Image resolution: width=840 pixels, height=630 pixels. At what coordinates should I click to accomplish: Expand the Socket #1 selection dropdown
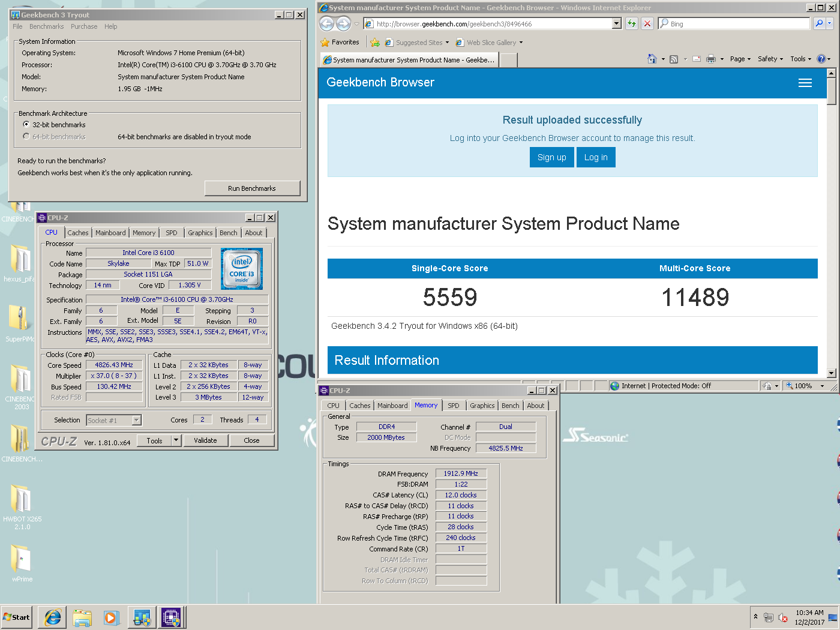[137, 420]
